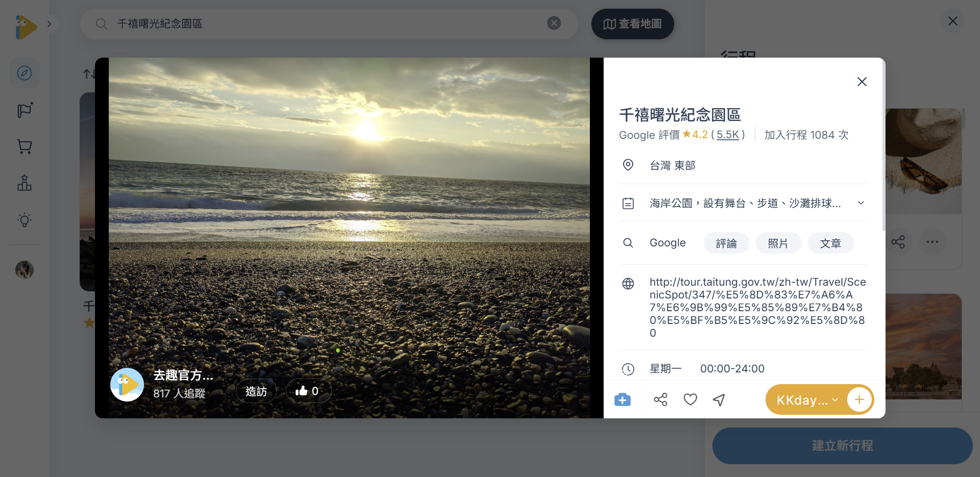Click the sidebar collapse arrow near the logo
This screenshot has width=980, height=477.
[49, 23]
